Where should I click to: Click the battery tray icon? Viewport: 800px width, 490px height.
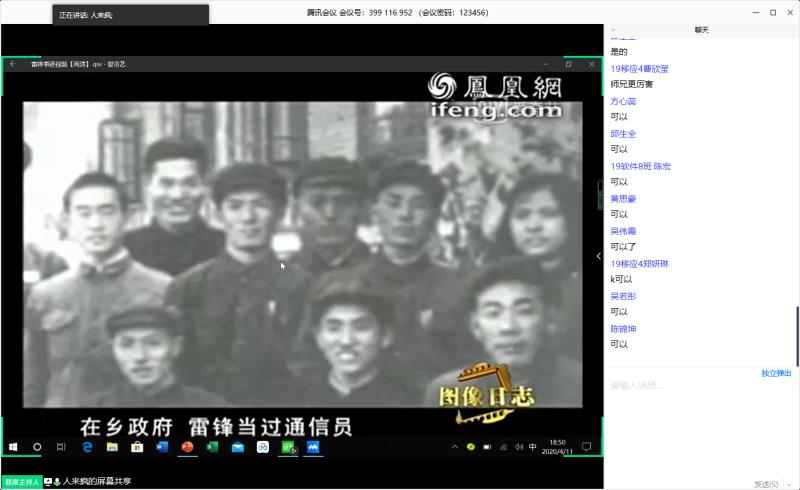[x=487, y=447]
